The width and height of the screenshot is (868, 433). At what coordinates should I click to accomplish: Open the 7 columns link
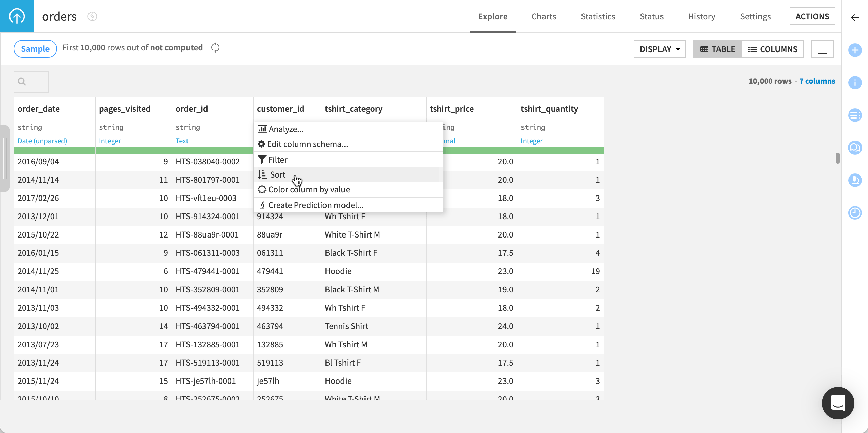(817, 81)
